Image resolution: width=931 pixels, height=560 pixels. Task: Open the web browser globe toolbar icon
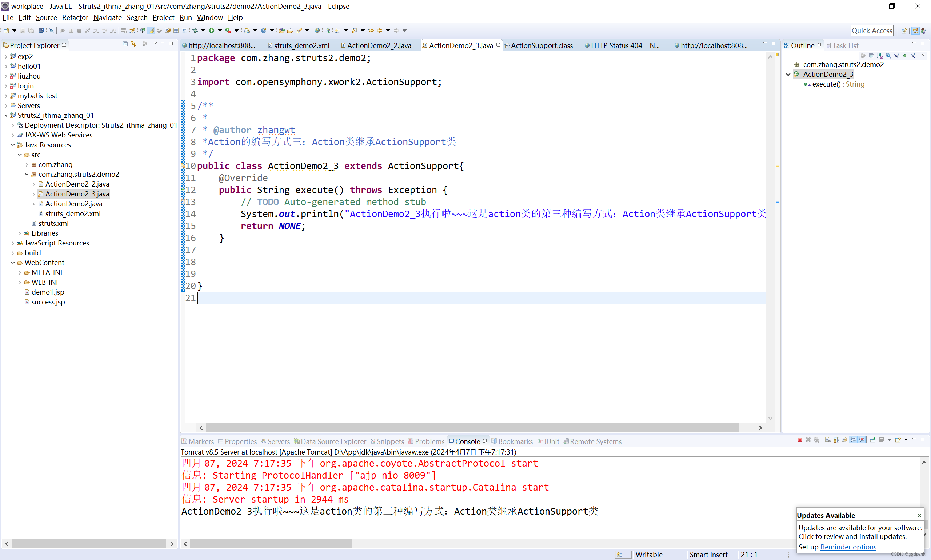click(317, 31)
